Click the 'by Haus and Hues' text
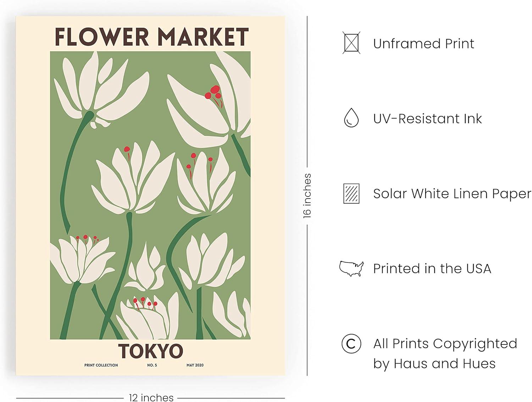Viewport: 532px width, 402px height. (x=434, y=364)
